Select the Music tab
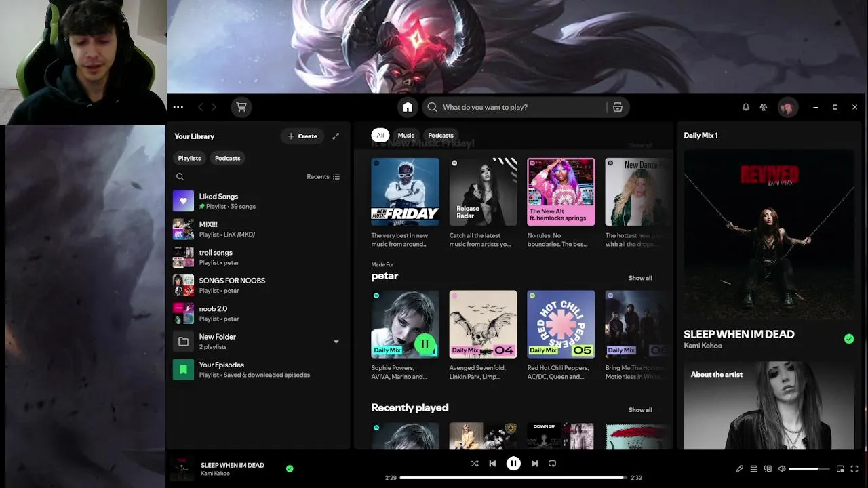Screen dimensions: 868x488 (x=406, y=135)
